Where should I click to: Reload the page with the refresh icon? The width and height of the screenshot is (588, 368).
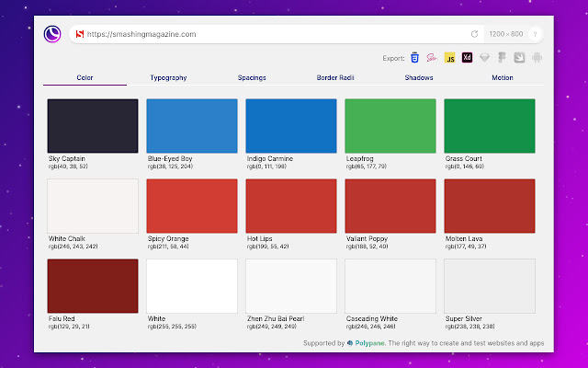[x=475, y=34]
